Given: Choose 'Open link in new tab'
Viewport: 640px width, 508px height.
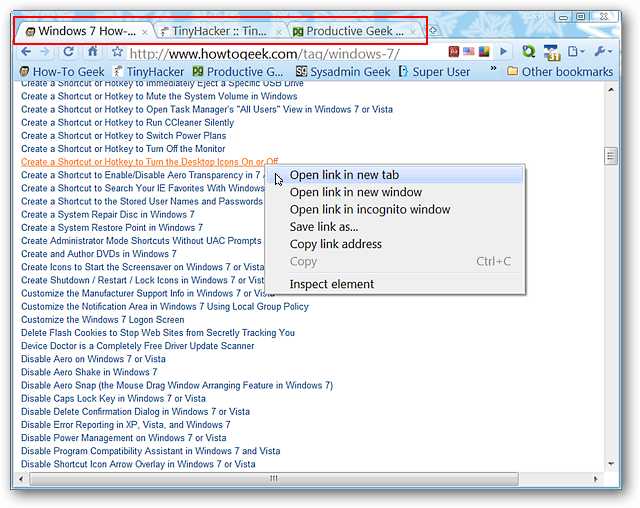Looking at the screenshot, I should [343, 175].
